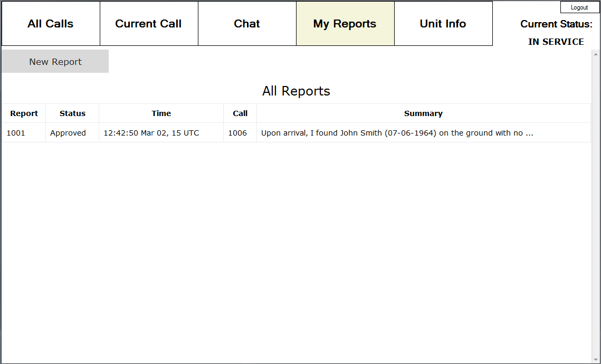Image resolution: width=601 pixels, height=364 pixels.
Task: Open the John Smith report summary
Action: coord(397,133)
